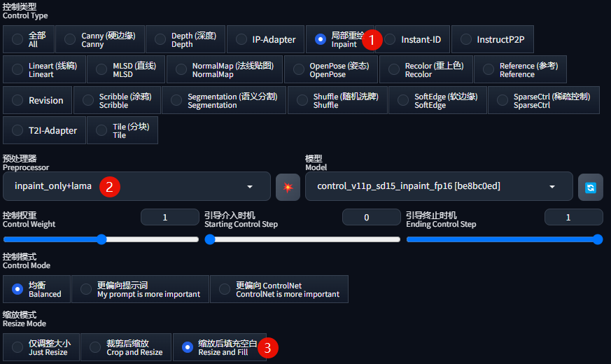The width and height of the screenshot is (611, 364).
Task: Open the Model dropdown list
Action: 439,186
